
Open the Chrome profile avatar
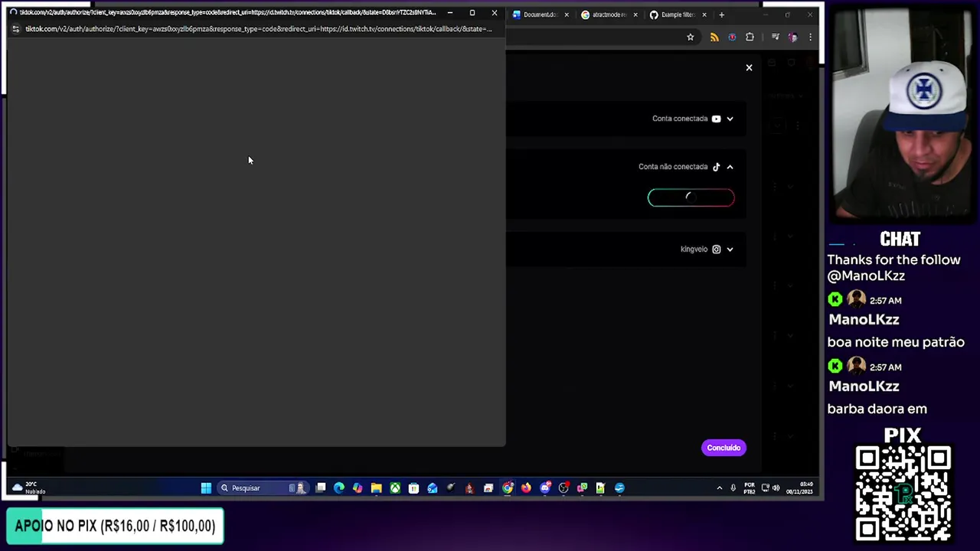[x=792, y=37]
